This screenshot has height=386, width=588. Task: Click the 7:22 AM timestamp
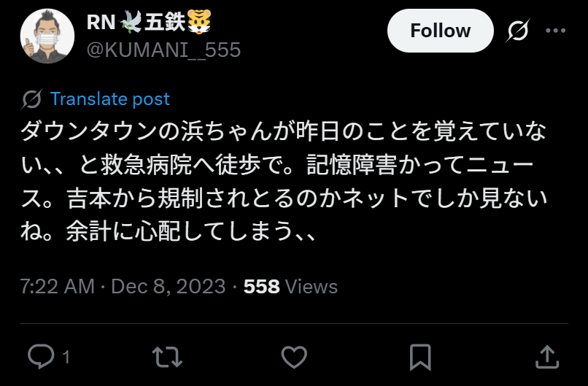(57, 287)
